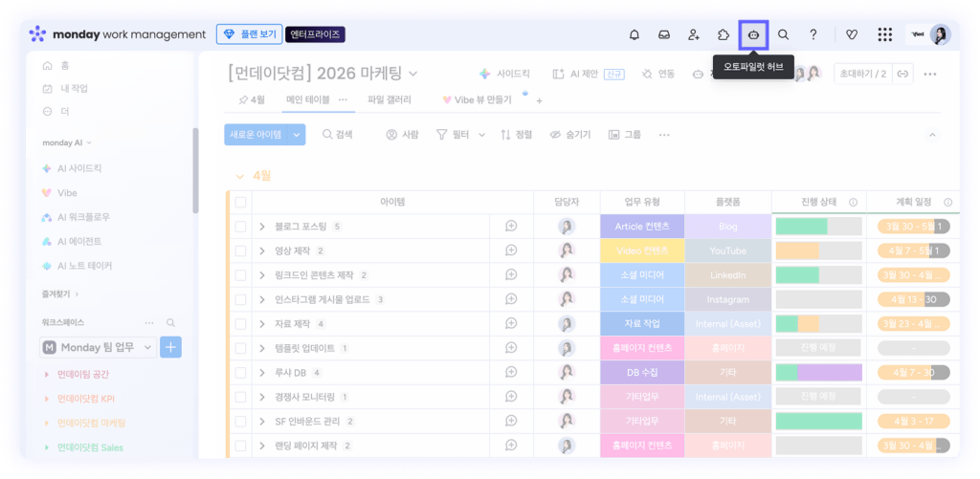The width and height of the screenshot is (980, 479).
Task: Click the 초대하기 button
Action: point(862,74)
